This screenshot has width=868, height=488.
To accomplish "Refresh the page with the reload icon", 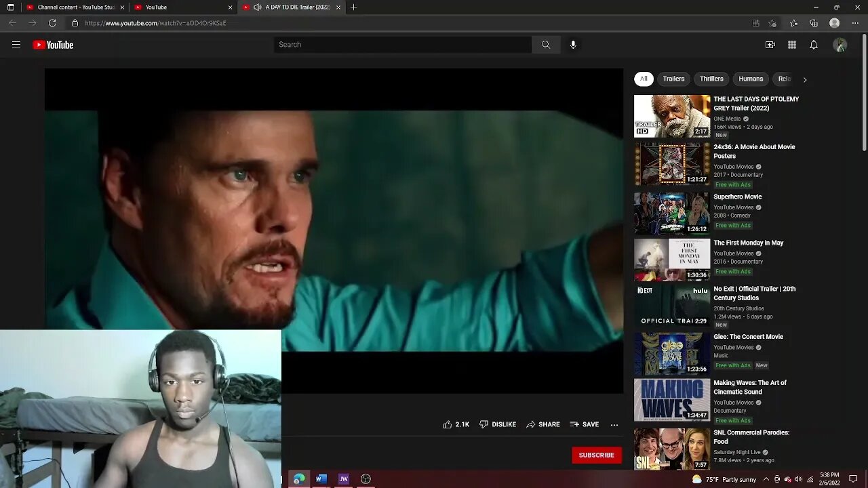I will (x=52, y=23).
